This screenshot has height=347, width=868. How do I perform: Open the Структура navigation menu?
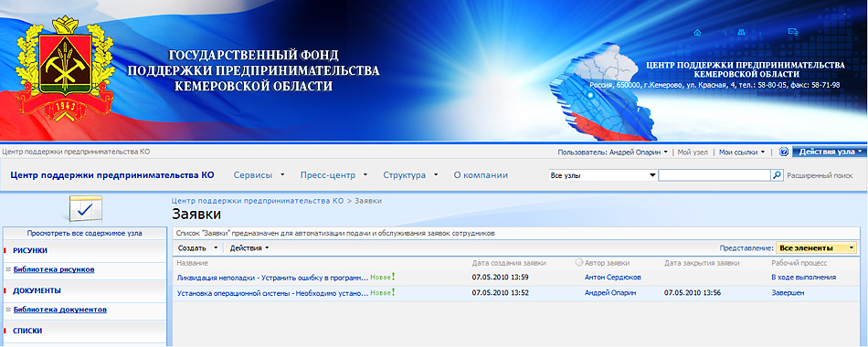coord(410,175)
